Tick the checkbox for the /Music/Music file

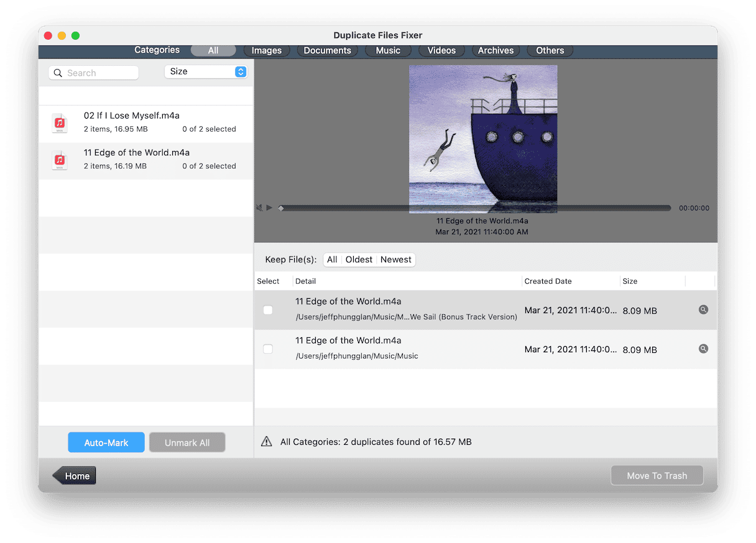tap(268, 349)
